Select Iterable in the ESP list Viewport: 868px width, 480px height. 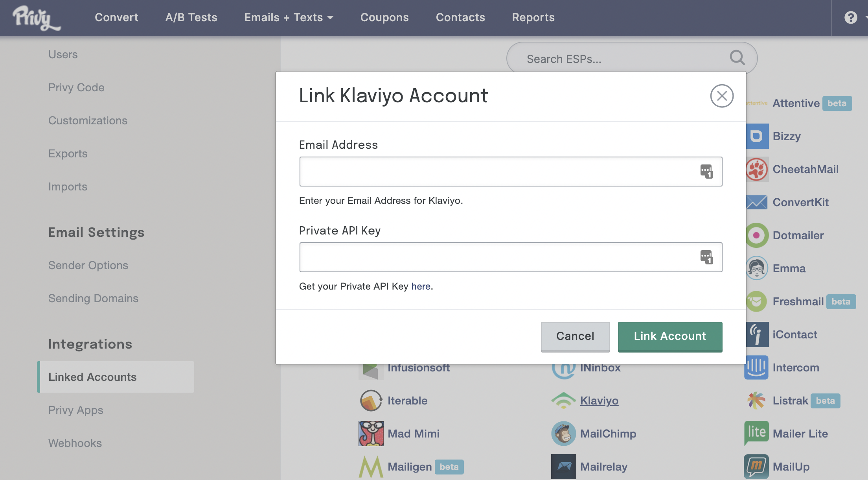pos(407,401)
